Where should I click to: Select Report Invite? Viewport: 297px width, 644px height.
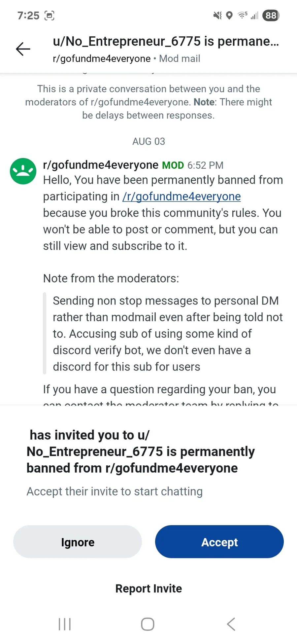click(148, 589)
